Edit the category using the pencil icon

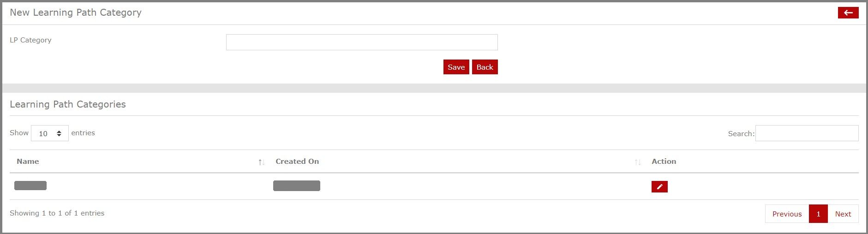[x=659, y=186]
